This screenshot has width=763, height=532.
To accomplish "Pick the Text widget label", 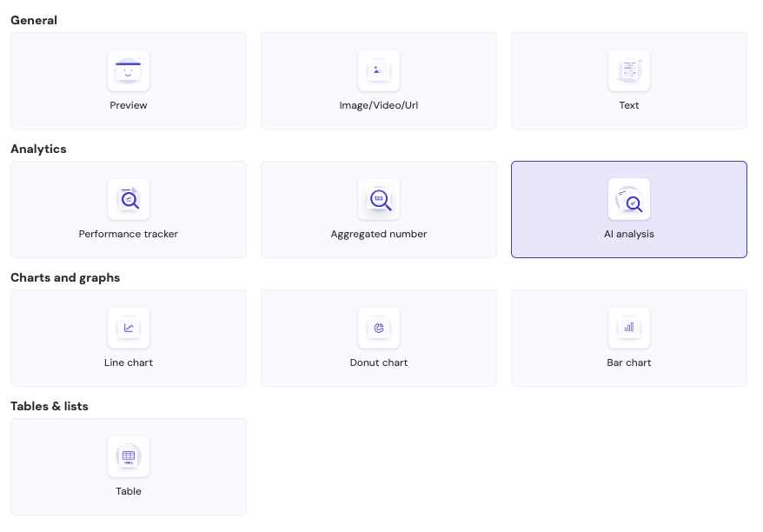I will tap(629, 105).
